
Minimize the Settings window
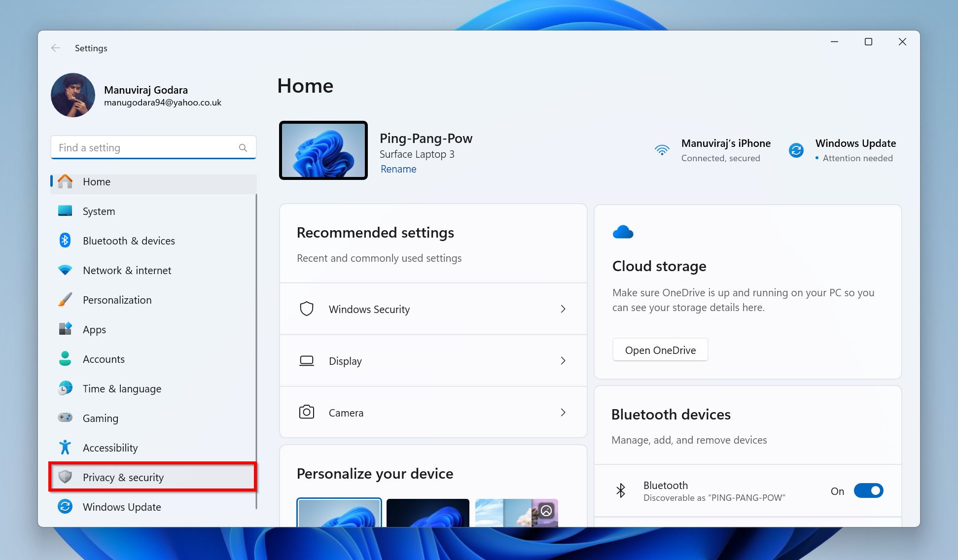click(x=834, y=42)
